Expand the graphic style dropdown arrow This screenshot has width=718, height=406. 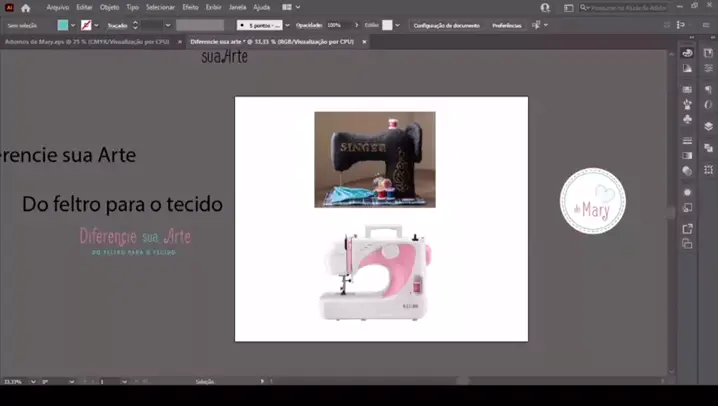pyautogui.click(x=397, y=25)
